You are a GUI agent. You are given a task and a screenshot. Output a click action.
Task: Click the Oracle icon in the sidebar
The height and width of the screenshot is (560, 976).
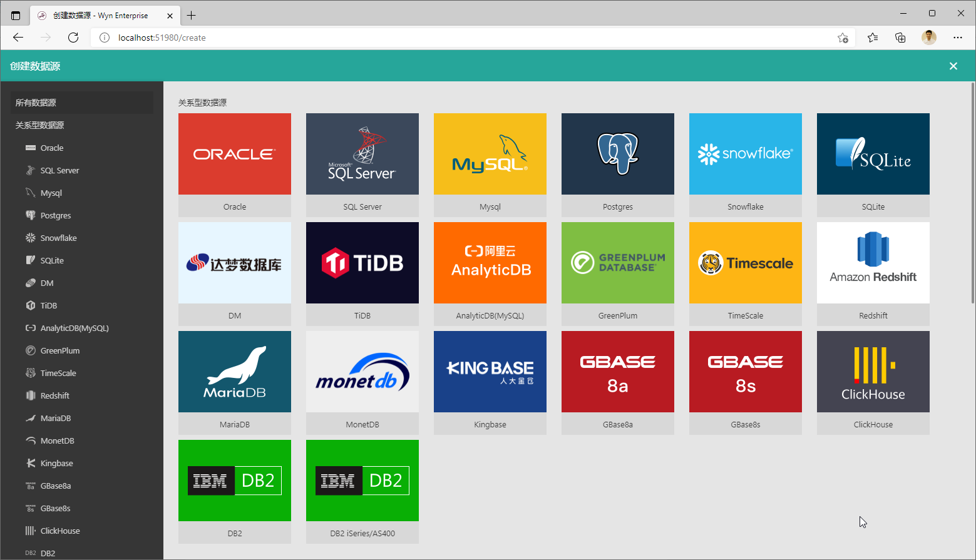[31, 148]
